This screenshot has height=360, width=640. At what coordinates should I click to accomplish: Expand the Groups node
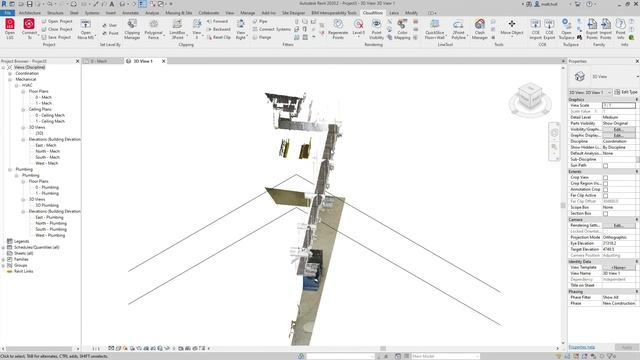pyautogui.click(x=3, y=265)
